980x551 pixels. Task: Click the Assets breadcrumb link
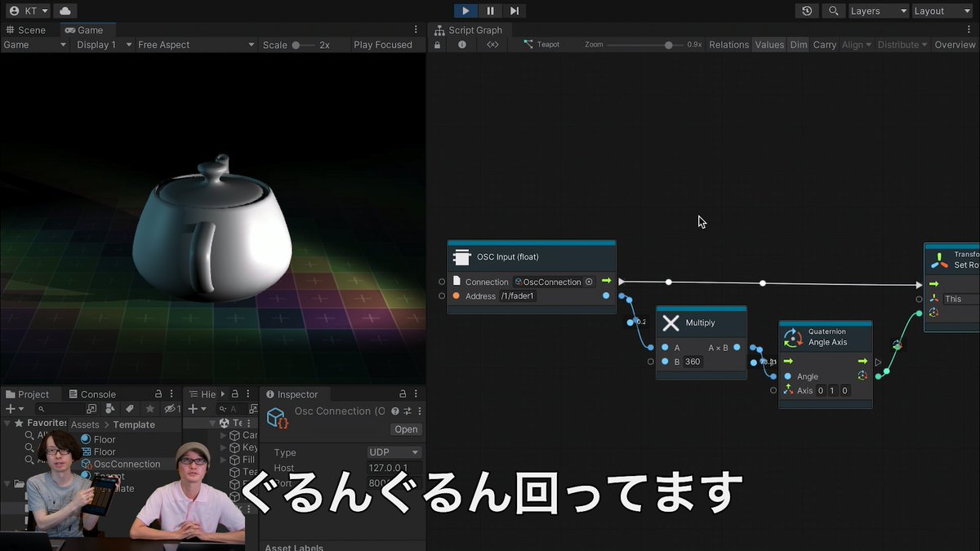pyautogui.click(x=85, y=425)
